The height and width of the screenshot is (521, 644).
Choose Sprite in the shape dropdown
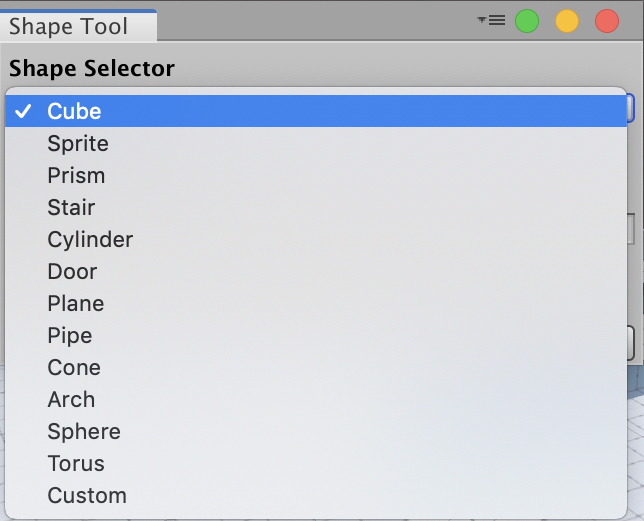point(78,144)
